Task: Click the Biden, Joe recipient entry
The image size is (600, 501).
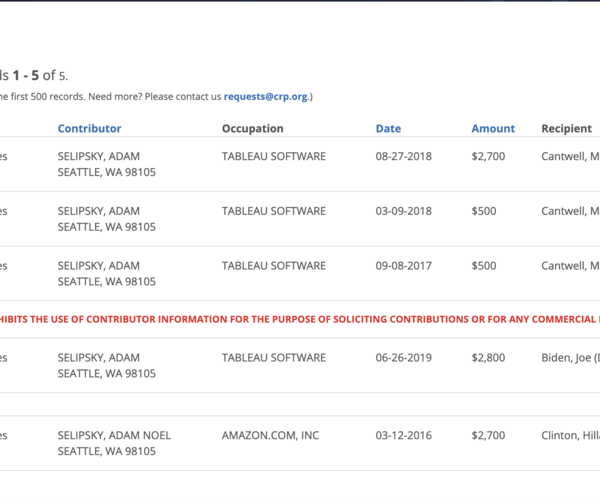Action: point(570,357)
